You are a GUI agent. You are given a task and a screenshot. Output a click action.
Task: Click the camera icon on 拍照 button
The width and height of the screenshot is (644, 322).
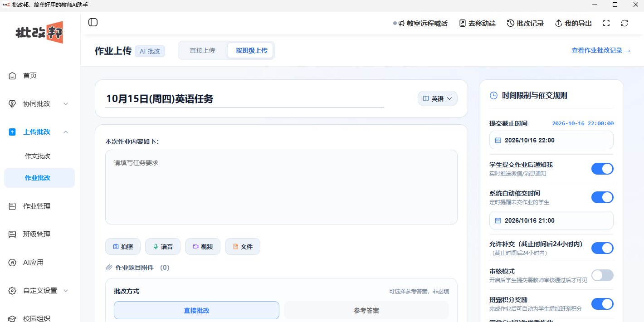point(116,247)
